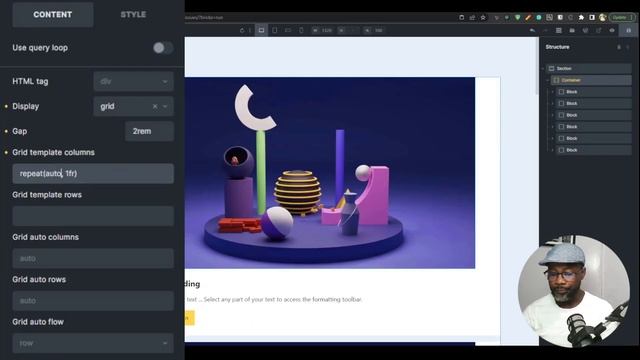Click the Grid auto columns input
The width and height of the screenshot is (640, 360).
pos(93,258)
